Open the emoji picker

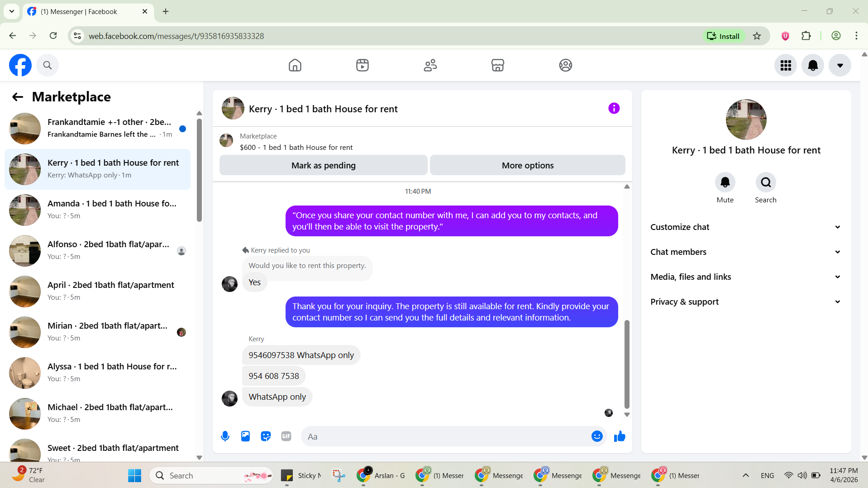coord(597,436)
